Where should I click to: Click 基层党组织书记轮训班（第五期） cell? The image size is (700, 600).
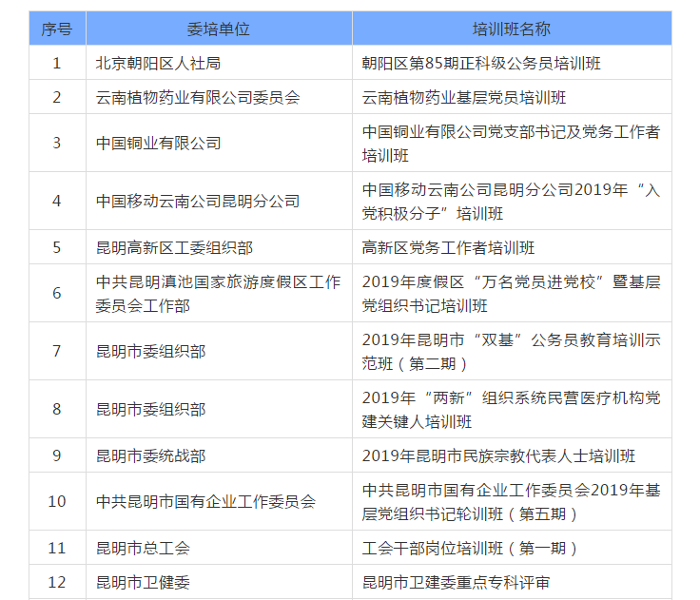(512, 501)
